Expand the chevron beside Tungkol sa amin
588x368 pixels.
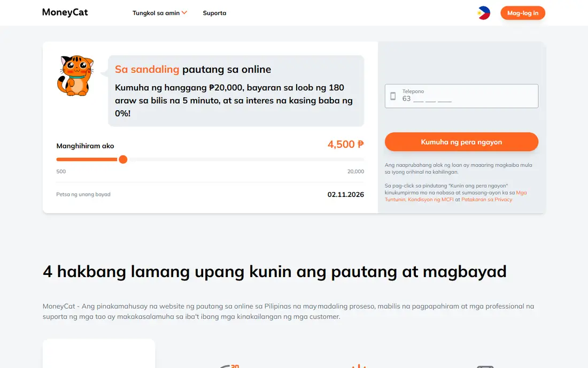tap(184, 13)
